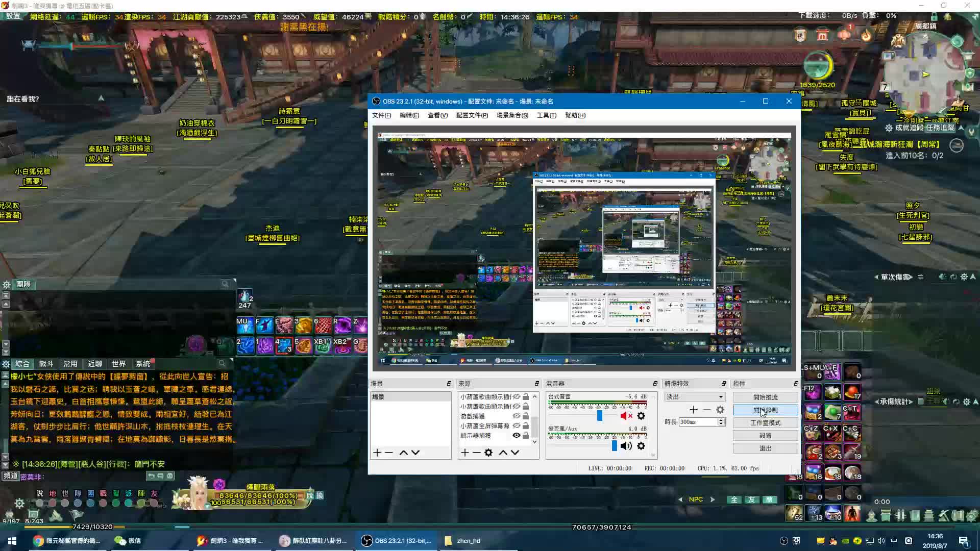Switch to the 世界 chat tab
The width and height of the screenshot is (980, 551).
tap(118, 364)
